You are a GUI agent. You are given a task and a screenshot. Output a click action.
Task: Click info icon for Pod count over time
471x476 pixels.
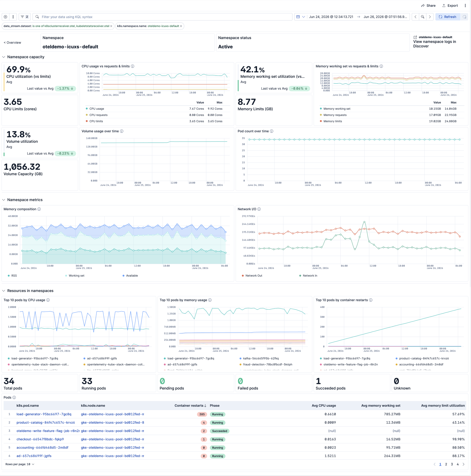coord(271,131)
